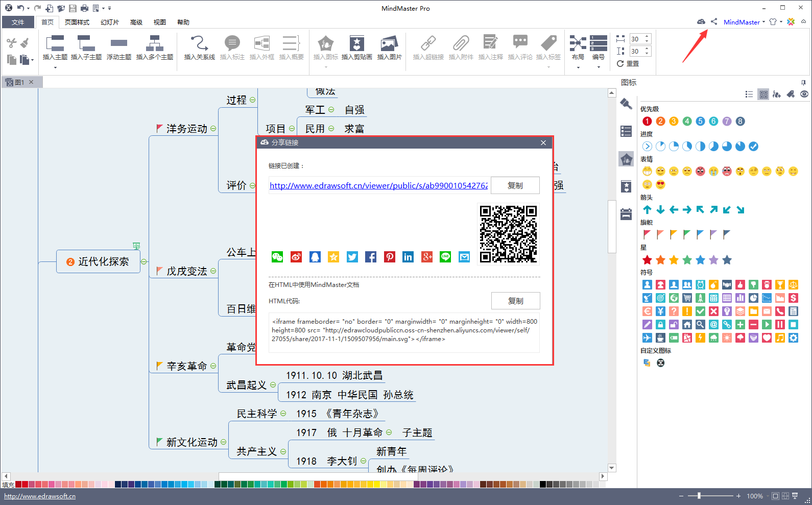
Task: Click 插入剪贴画 in the ribbon
Action: [356, 47]
